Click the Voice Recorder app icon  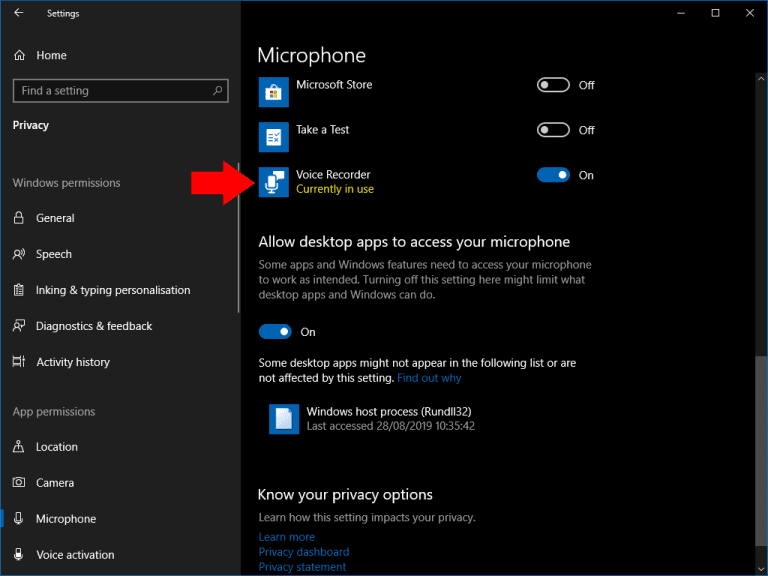coord(273,182)
